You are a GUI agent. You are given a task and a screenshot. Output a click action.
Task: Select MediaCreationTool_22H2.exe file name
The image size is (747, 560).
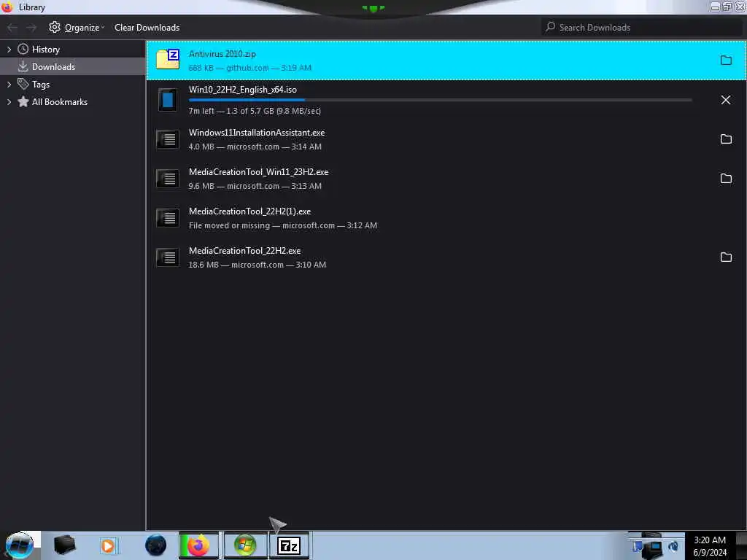tap(244, 251)
